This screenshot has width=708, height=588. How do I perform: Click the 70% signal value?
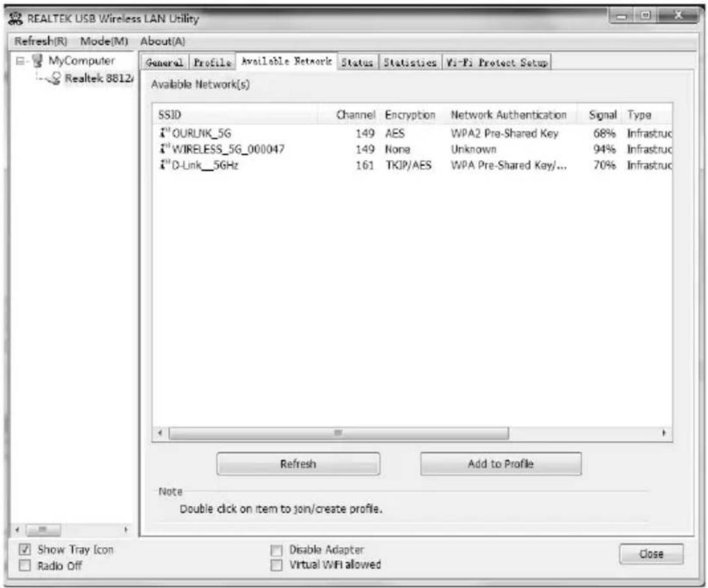(x=604, y=165)
